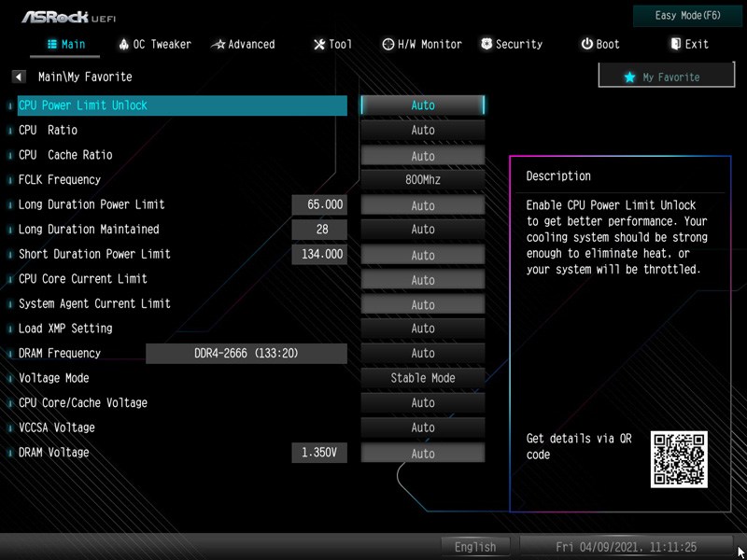Switch to Easy Mode (F6)
The image size is (747, 560).
687,16
